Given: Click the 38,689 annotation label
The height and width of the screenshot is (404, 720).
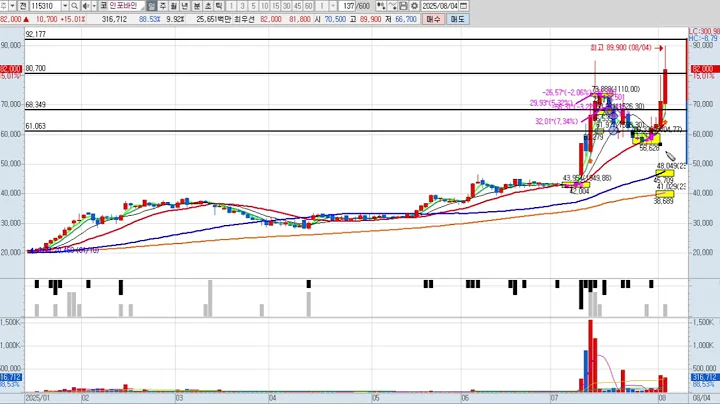Looking at the screenshot, I should pos(664,201).
